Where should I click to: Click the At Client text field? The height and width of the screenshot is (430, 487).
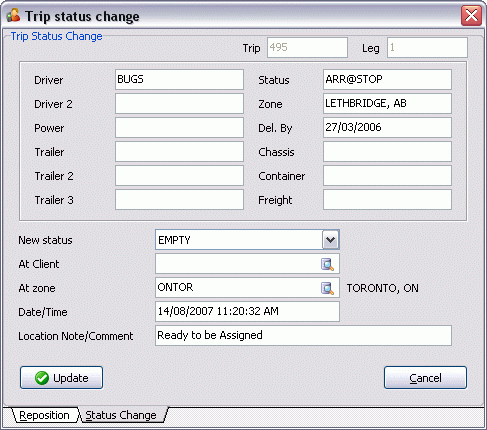tap(247, 264)
